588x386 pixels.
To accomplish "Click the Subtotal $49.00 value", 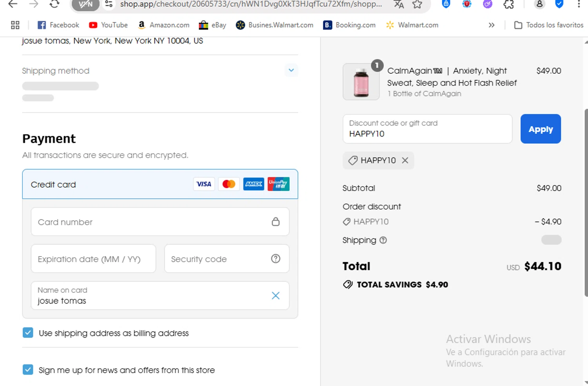I will [x=549, y=188].
